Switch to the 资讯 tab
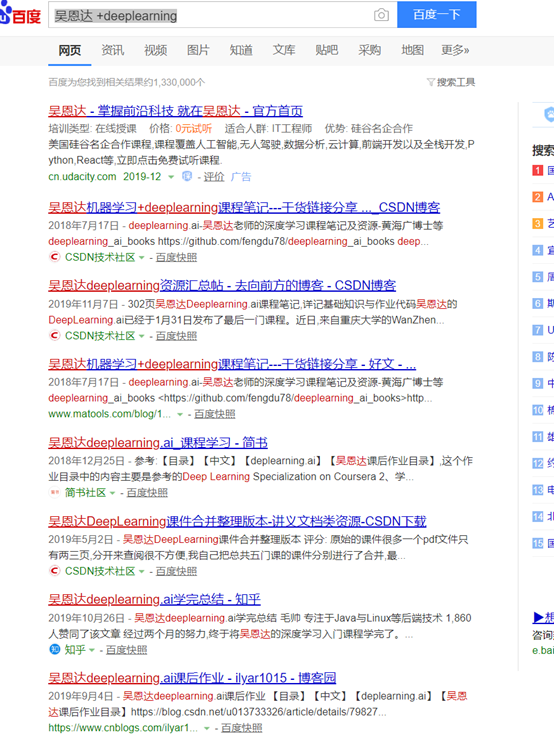Screen dimensions: 554x749 [x=113, y=50]
